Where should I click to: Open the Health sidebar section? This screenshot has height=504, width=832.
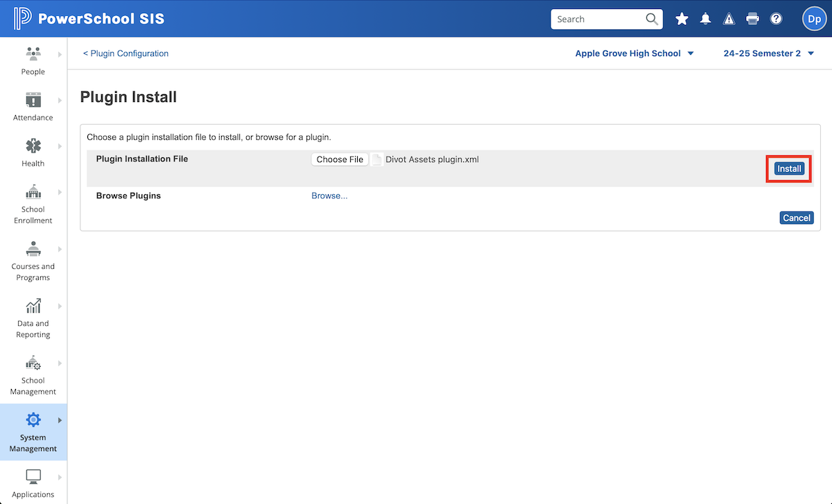point(33,152)
